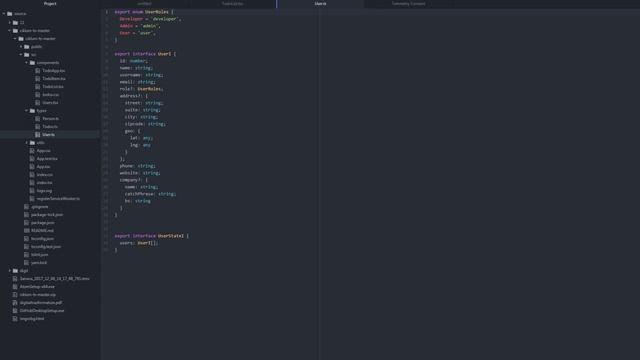Click the 'website: string;' line
Screen dimensions: 640x360
140,173
